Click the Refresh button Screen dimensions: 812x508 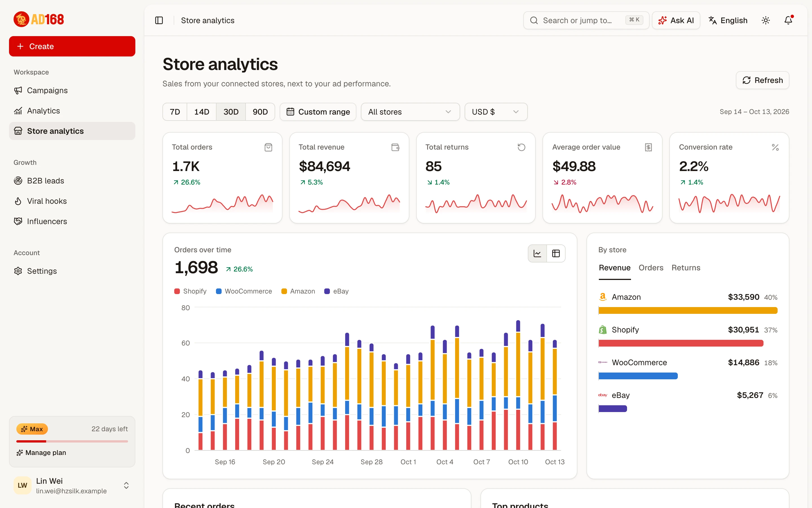(x=762, y=80)
